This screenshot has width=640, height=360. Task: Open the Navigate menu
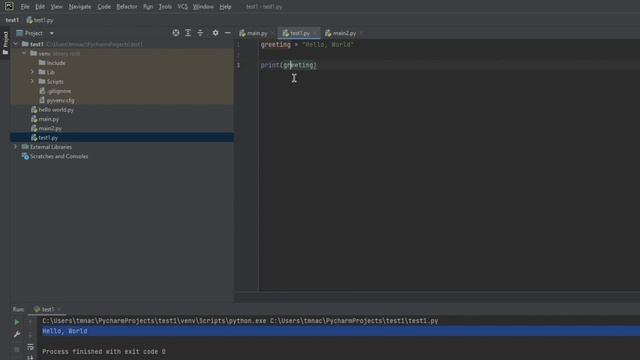coord(80,7)
